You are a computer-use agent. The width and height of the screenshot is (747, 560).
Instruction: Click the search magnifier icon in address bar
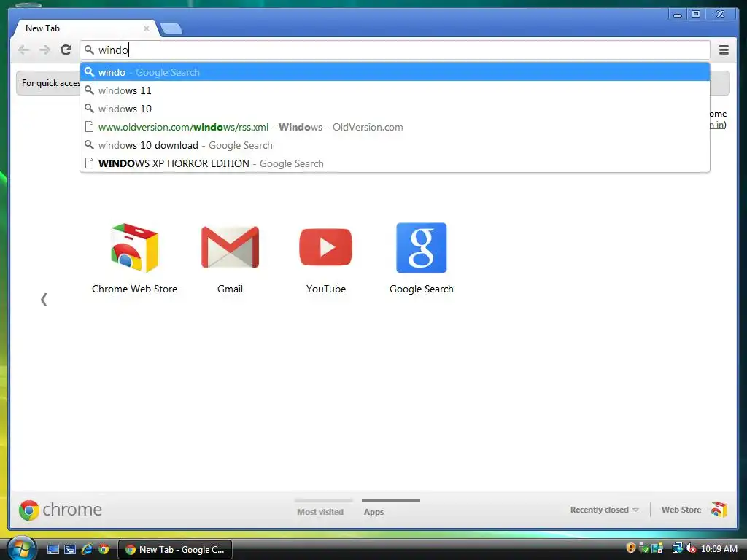coord(89,50)
